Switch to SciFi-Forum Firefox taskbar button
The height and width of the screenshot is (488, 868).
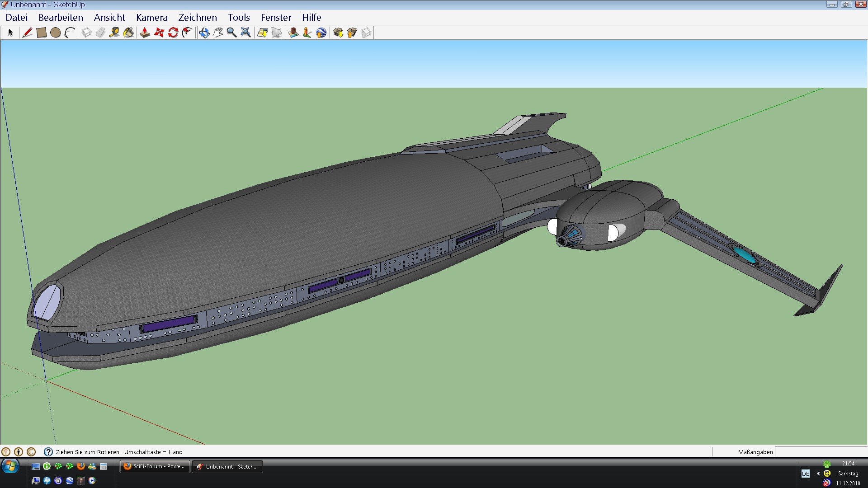point(155,466)
